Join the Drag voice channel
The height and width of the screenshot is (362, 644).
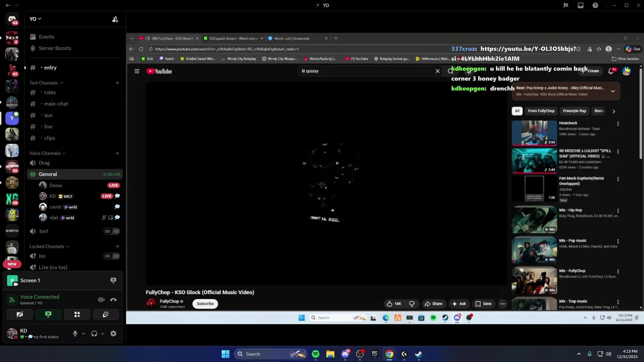pyautogui.click(x=75, y=163)
